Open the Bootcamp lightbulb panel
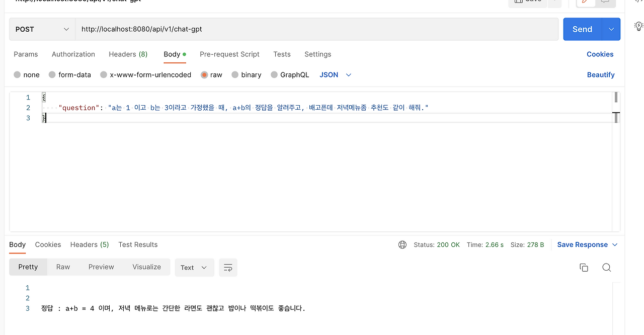This screenshot has width=644, height=335. pyautogui.click(x=638, y=25)
